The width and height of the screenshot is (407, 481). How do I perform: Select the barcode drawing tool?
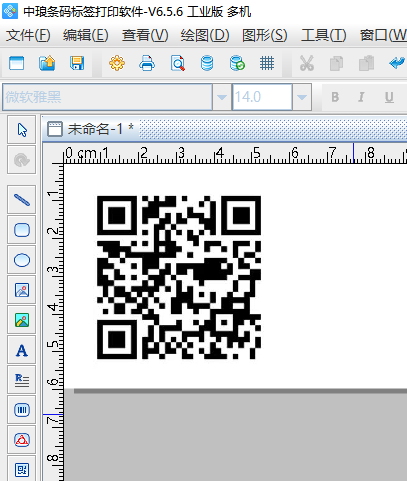coord(22,410)
